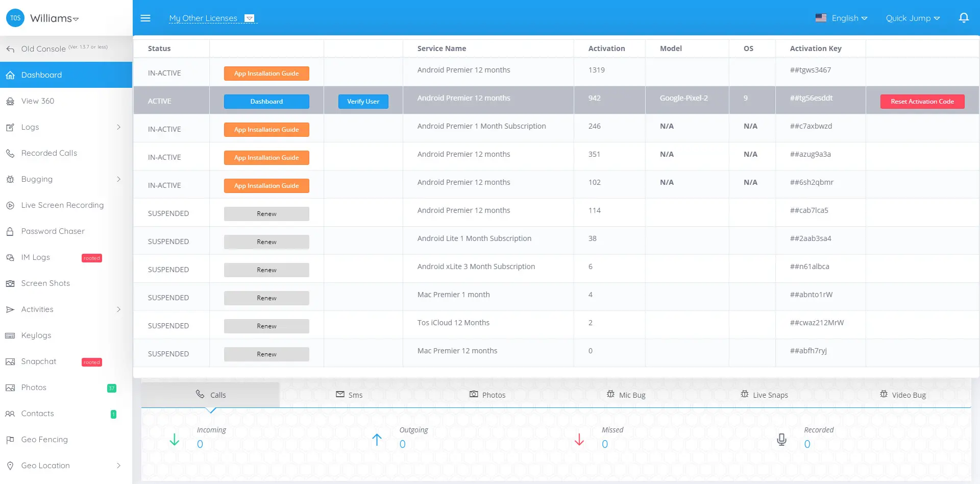Switch to the Video Bug tab

[x=903, y=395]
